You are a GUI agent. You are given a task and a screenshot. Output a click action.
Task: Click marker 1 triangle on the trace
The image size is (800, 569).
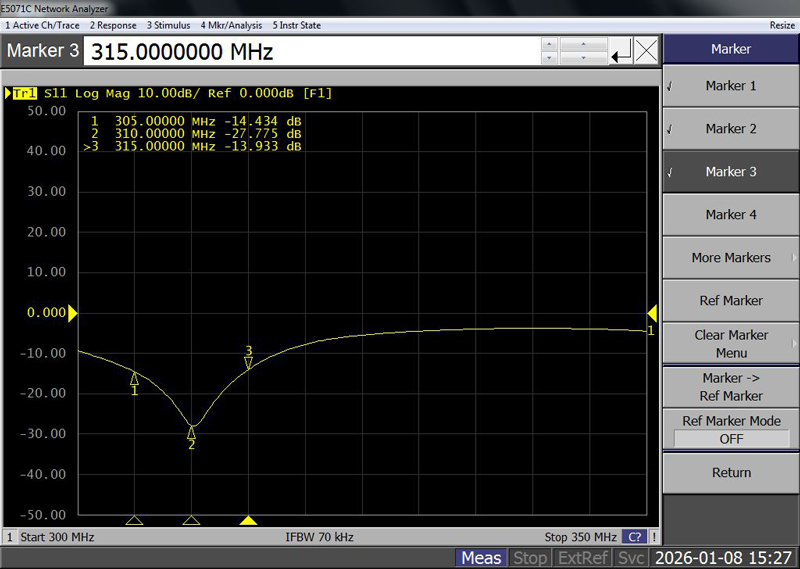click(135, 378)
